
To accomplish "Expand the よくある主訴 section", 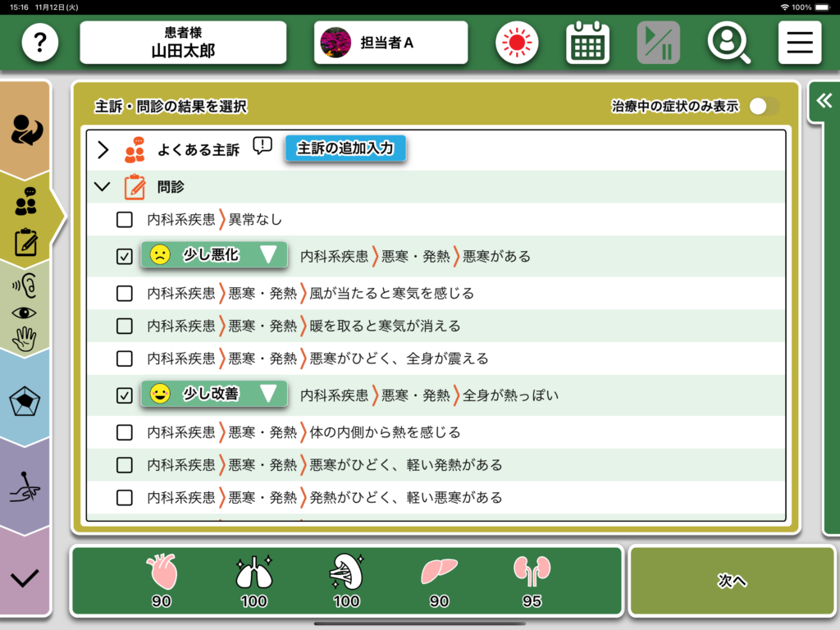I will (103, 149).
